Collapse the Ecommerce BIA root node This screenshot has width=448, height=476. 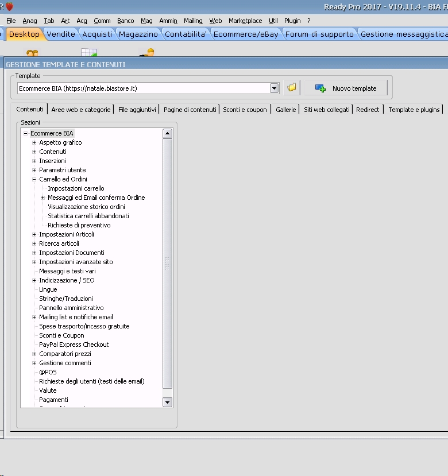click(x=25, y=133)
